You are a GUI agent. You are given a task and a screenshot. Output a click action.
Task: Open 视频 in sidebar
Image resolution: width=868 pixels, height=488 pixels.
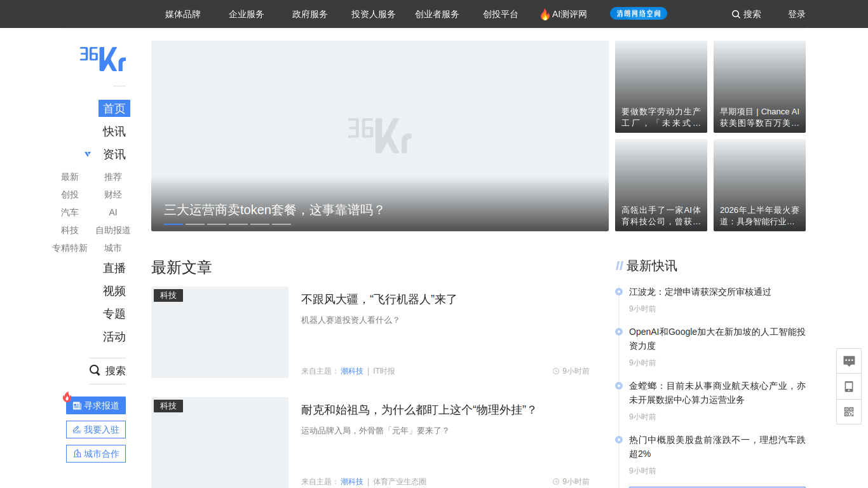[114, 291]
